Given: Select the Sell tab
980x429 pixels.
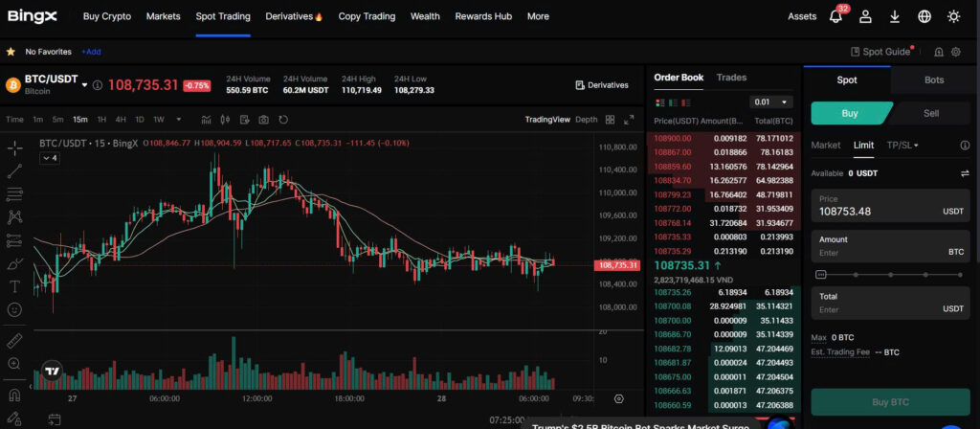Looking at the screenshot, I should pyautogui.click(x=930, y=113).
